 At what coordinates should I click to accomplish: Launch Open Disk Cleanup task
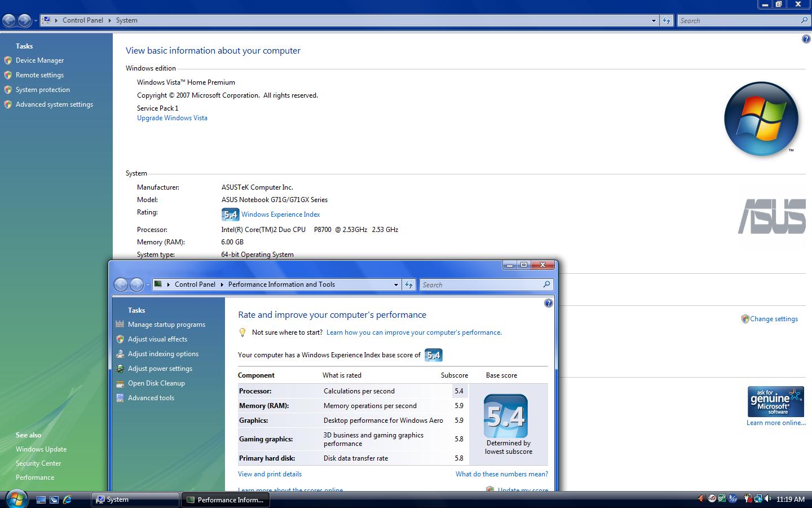(156, 383)
